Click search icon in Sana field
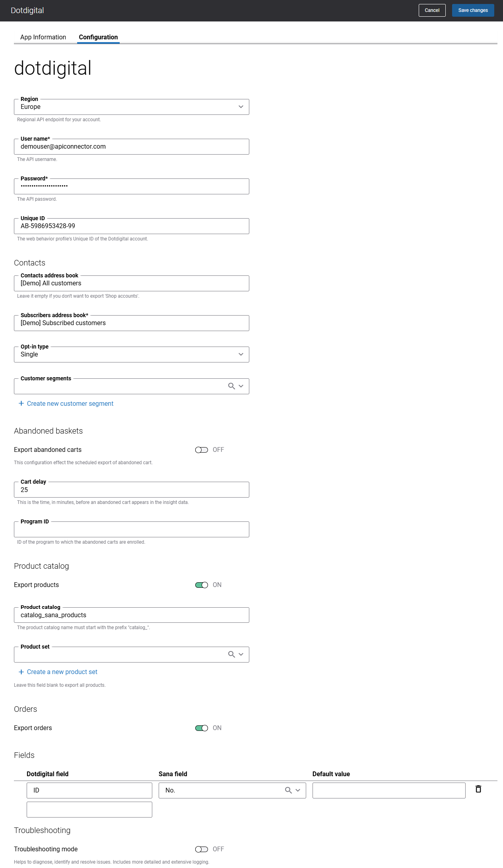The height and width of the screenshot is (868, 503). [x=288, y=790]
